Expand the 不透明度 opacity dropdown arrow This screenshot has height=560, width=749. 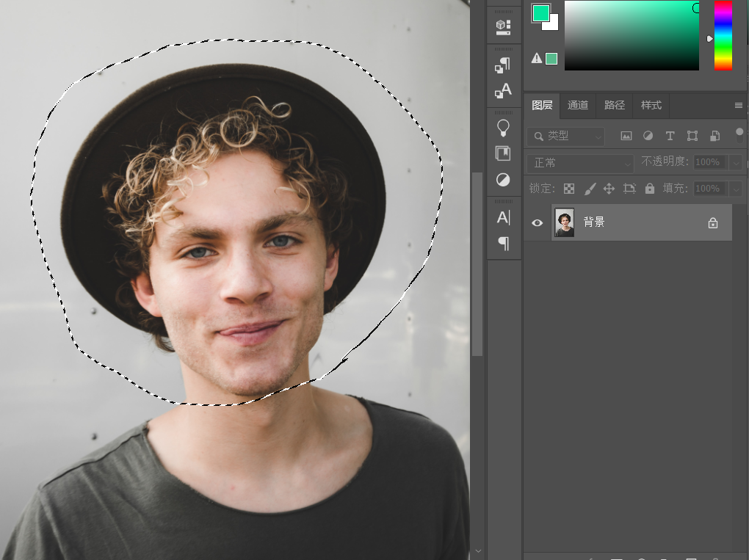(x=736, y=163)
